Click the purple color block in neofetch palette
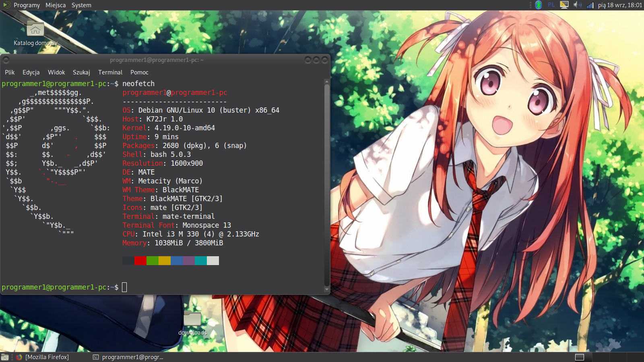 189,261
